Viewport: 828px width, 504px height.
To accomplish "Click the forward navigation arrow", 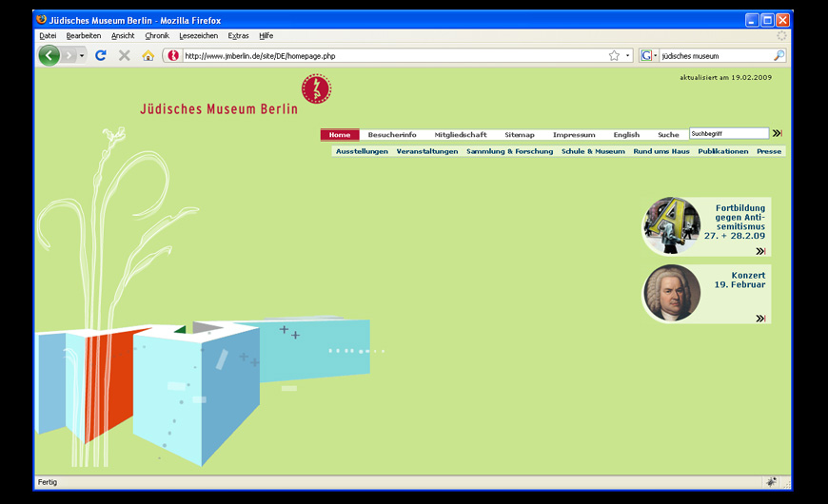I will point(69,55).
